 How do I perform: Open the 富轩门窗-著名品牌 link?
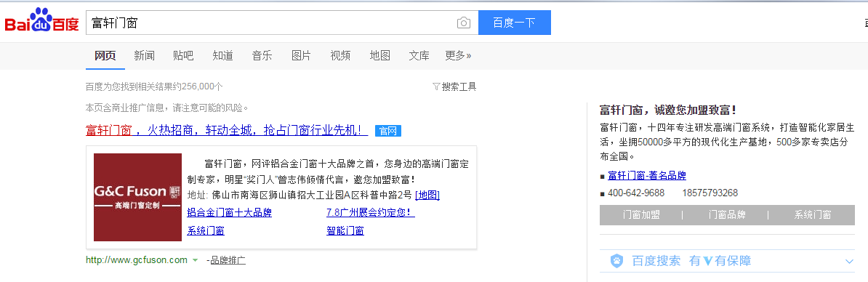pyautogui.click(x=647, y=176)
